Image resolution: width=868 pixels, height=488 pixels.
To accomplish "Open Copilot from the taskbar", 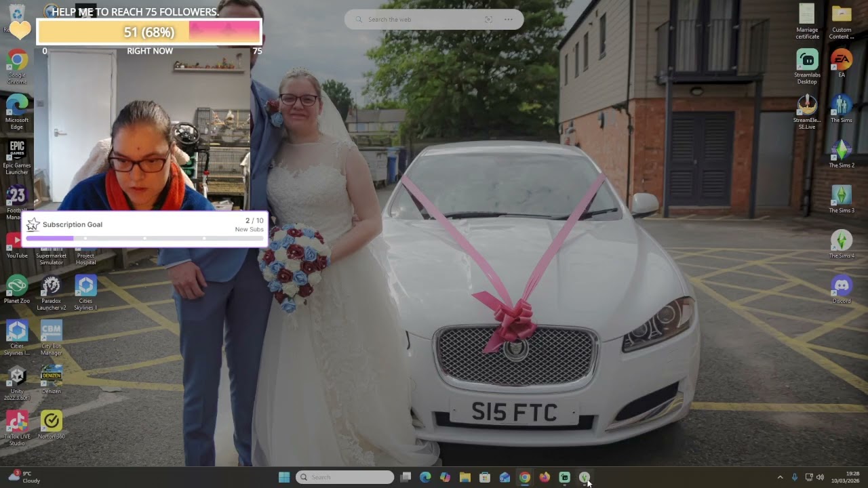I will (x=445, y=477).
